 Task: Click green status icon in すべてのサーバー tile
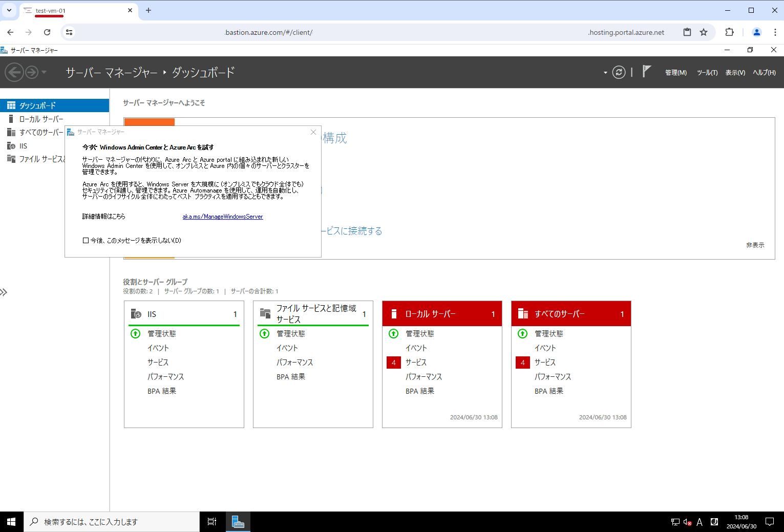pos(523,333)
